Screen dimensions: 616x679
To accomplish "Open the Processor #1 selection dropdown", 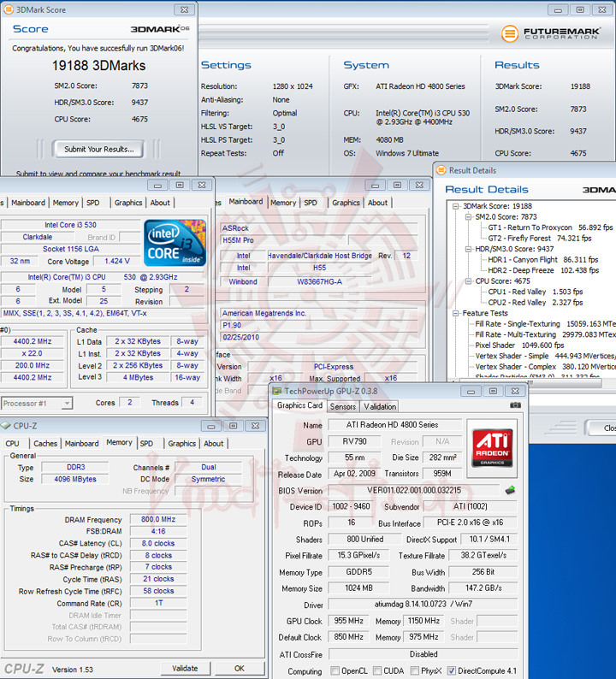I will click(67, 403).
